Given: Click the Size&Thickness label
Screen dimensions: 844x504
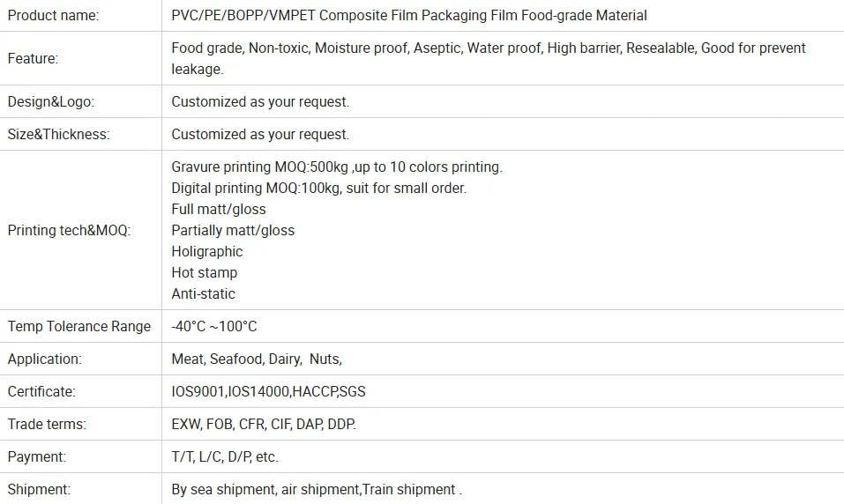Looking at the screenshot, I should [x=58, y=134].
